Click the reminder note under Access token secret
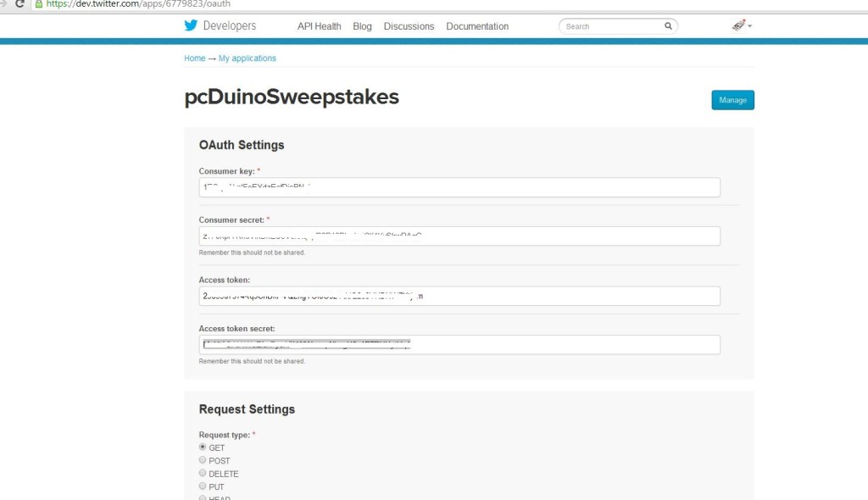The height and width of the screenshot is (500, 868). tap(252, 361)
